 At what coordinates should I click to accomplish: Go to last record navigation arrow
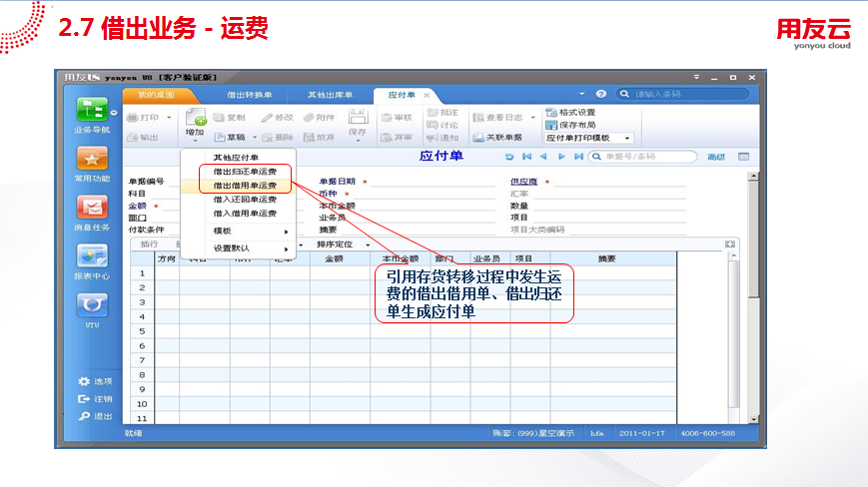578,157
